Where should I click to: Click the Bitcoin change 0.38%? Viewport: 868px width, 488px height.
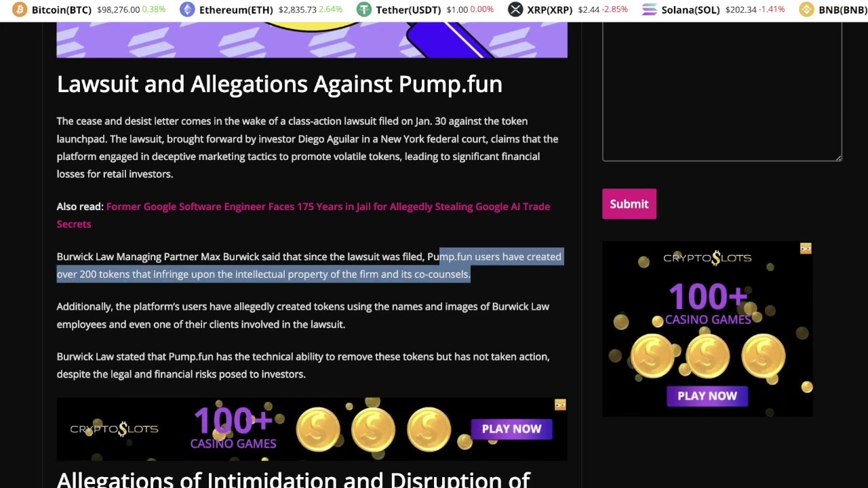(x=154, y=9)
